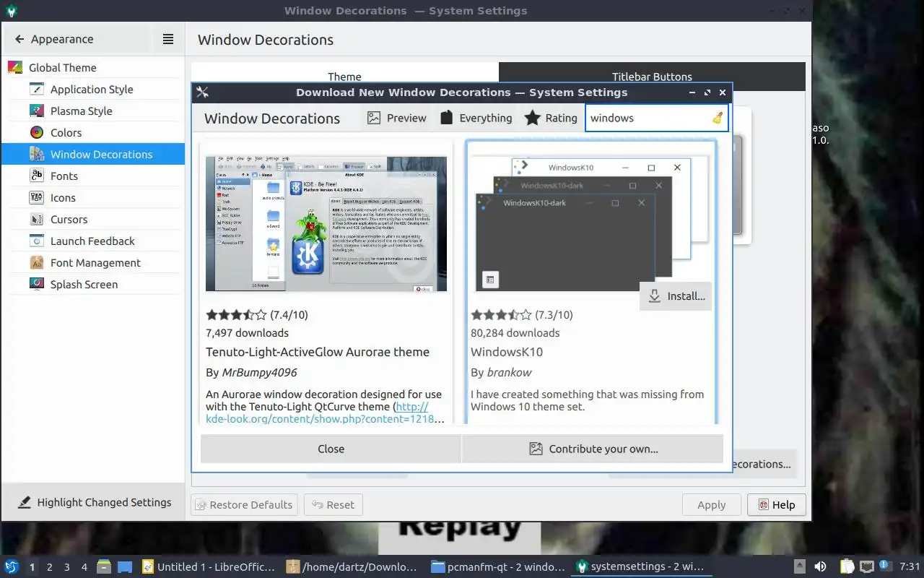Click the 7,497 downloads text

point(247,333)
